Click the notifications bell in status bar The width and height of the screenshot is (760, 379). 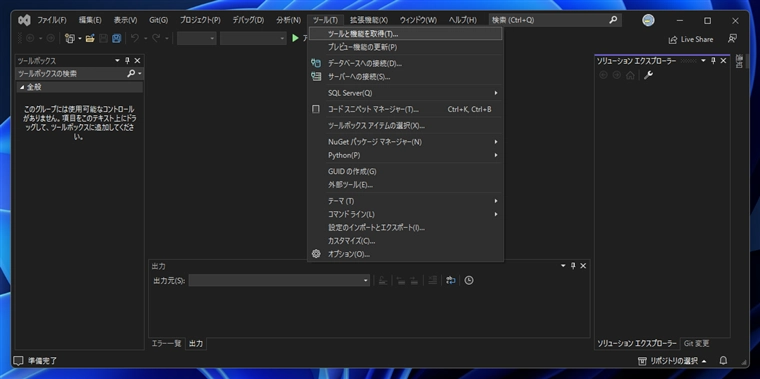coord(723,361)
